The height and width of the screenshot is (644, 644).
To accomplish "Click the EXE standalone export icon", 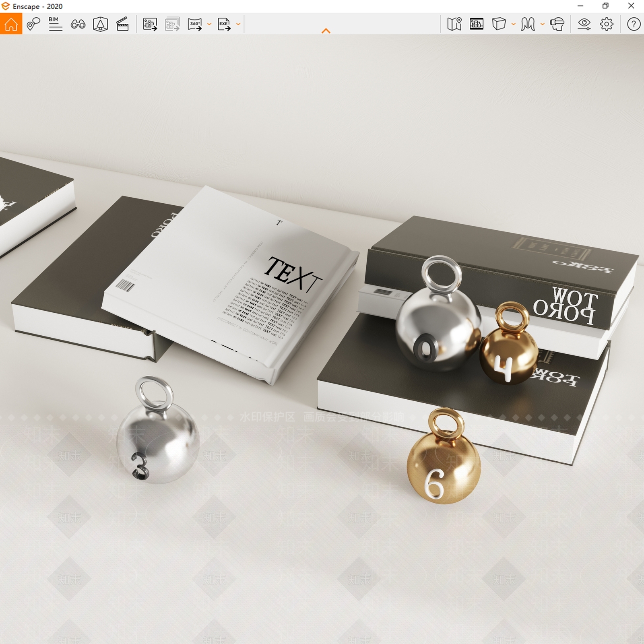I will click(224, 24).
